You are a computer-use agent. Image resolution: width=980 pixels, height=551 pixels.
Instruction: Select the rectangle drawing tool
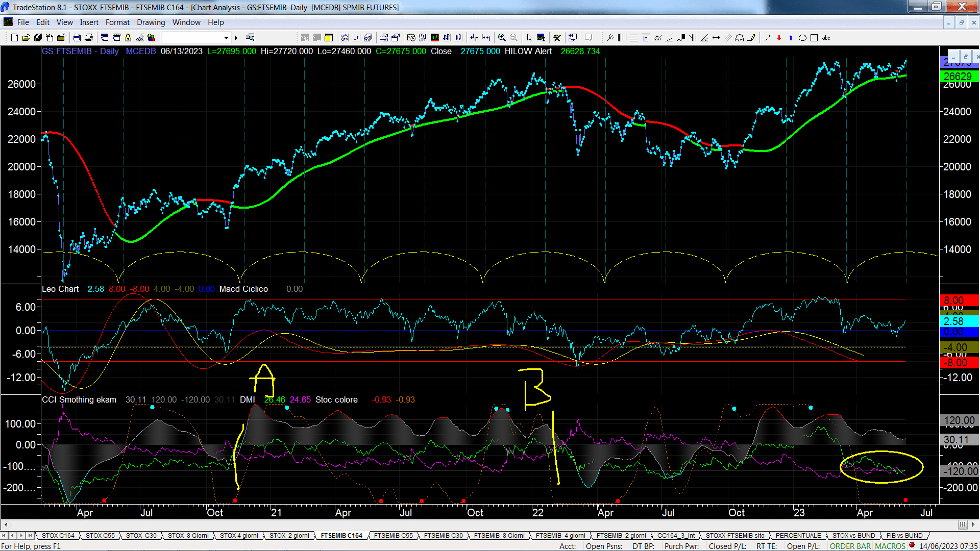[x=814, y=38]
